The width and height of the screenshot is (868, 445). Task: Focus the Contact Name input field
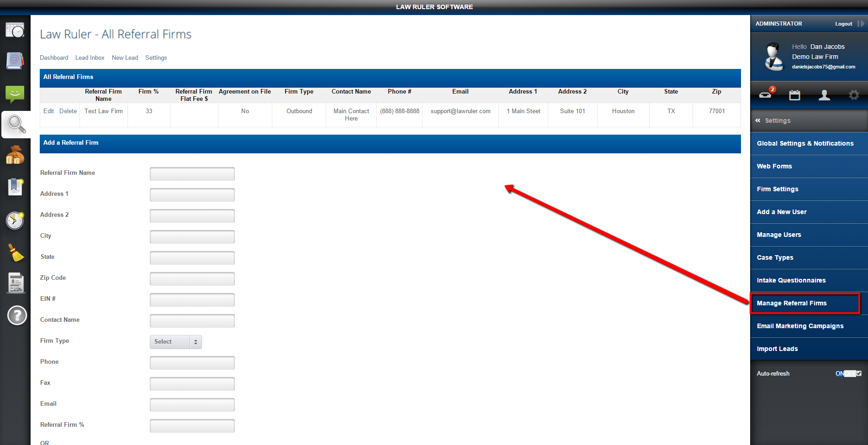(x=192, y=321)
